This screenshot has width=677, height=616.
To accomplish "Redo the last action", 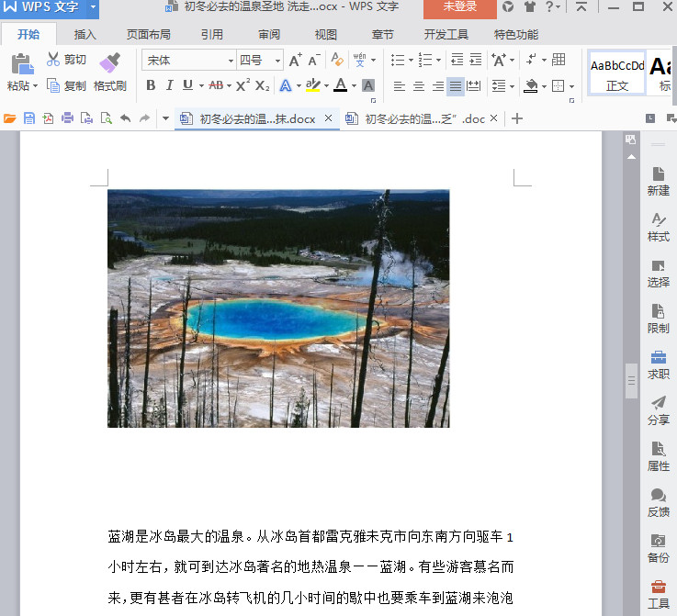I will [144, 118].
